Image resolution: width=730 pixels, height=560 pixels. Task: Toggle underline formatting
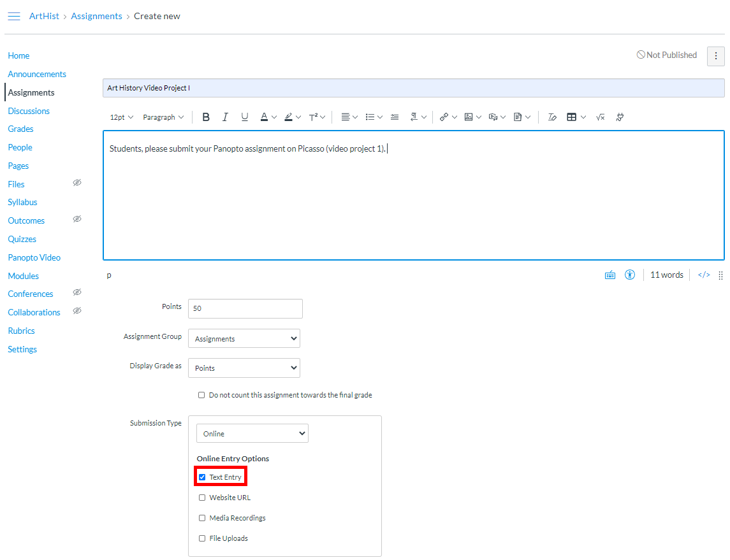coord(244,117)
